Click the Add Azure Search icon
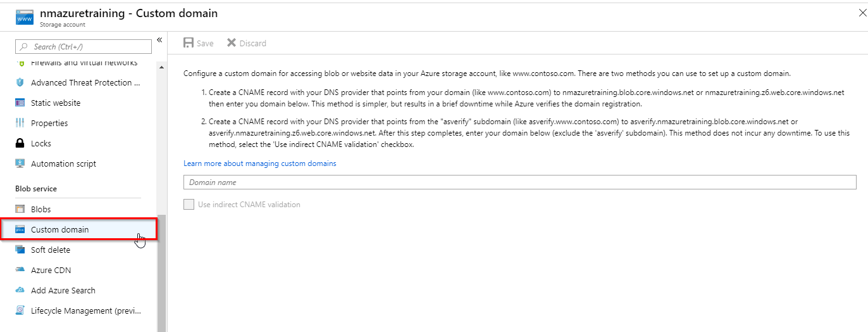The width and height of the screenshot is (868, 332). 20,290
